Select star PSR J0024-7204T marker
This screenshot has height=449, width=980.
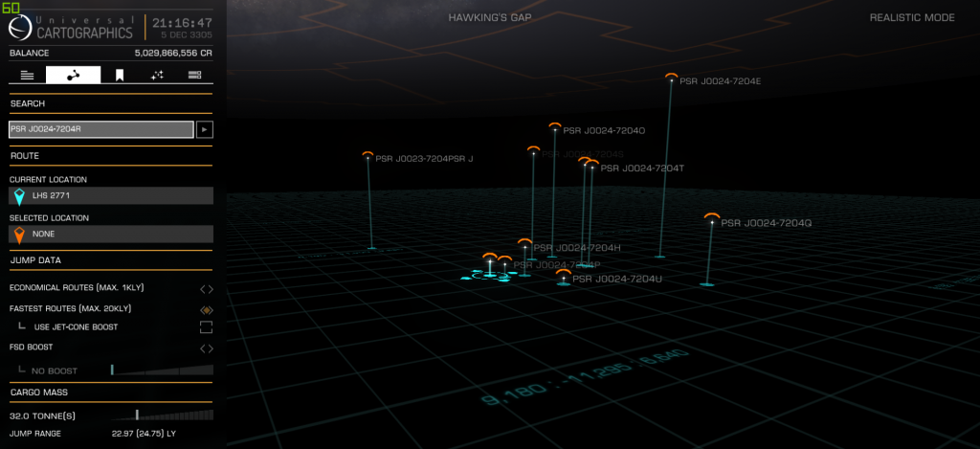tap(591, 165)
